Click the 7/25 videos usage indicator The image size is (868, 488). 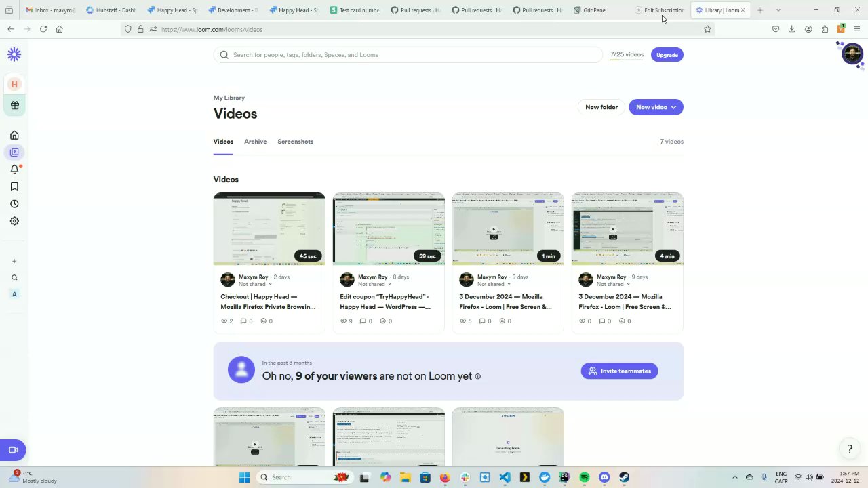[x=627, y=55]
